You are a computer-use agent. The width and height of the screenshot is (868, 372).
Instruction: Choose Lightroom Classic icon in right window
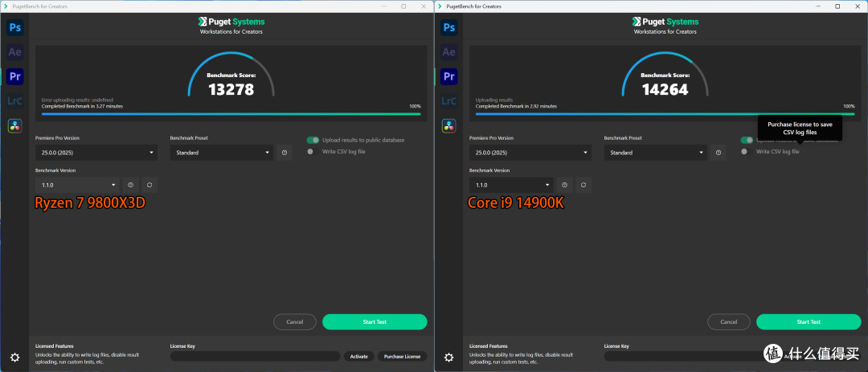click(x=449, y=100)
